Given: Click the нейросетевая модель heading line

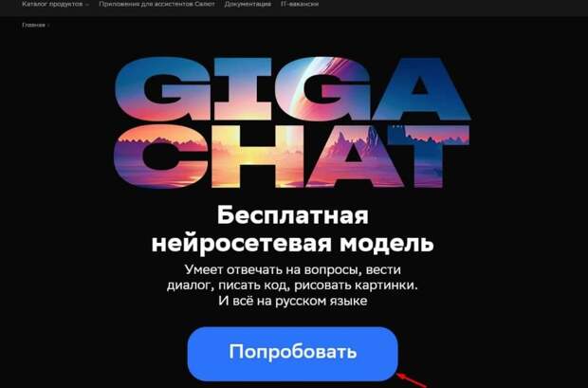Looking at the screenshot, I should point(292,244).
